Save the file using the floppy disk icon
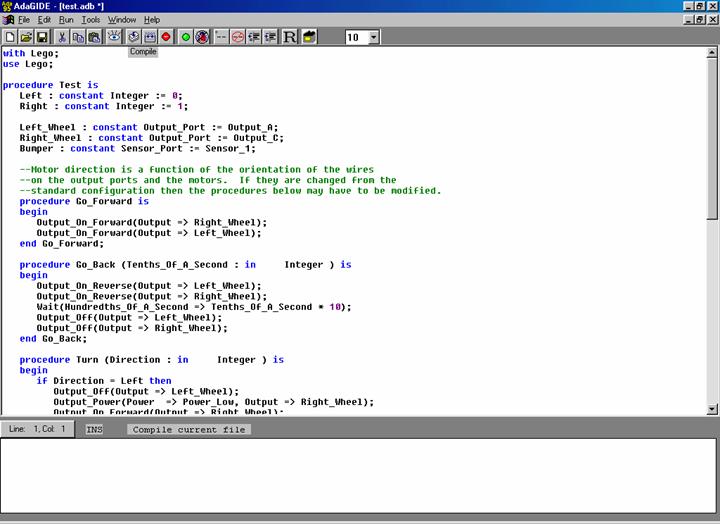 pyautogui.click(x=42, y=37)
